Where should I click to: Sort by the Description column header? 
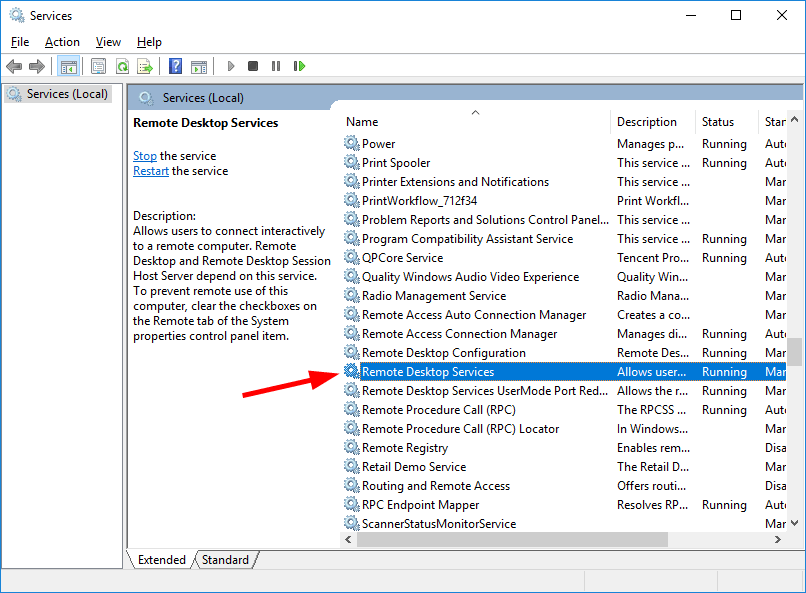(x=653, y=122)
